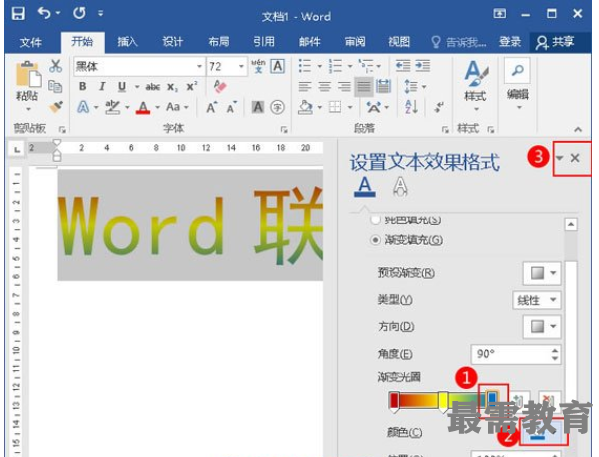Click the Character Border A icon
This screenshot has height=457, width=599.
278,66
